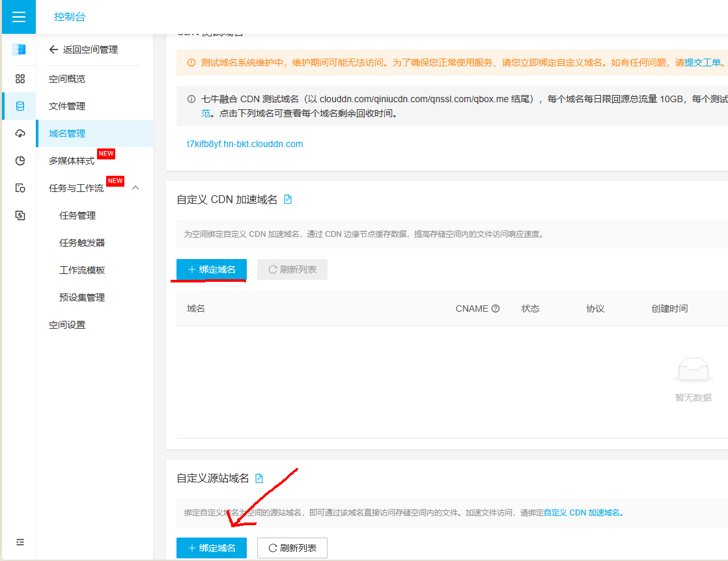This screenshot has height=561, width=728.
Task: Click the pie chart statistics icon
Action: click(20, 161)
